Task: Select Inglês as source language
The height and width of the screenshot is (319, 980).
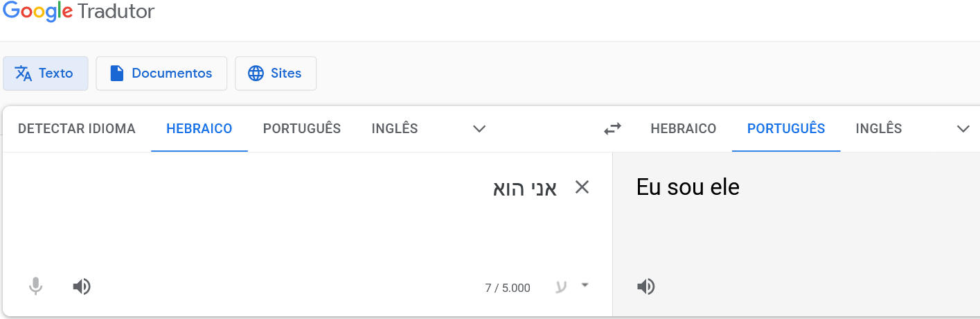Action: [x=395, y=129]
